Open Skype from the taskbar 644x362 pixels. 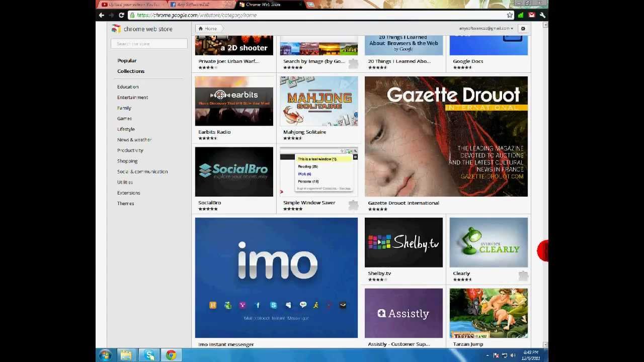click(x=149, y=355)
